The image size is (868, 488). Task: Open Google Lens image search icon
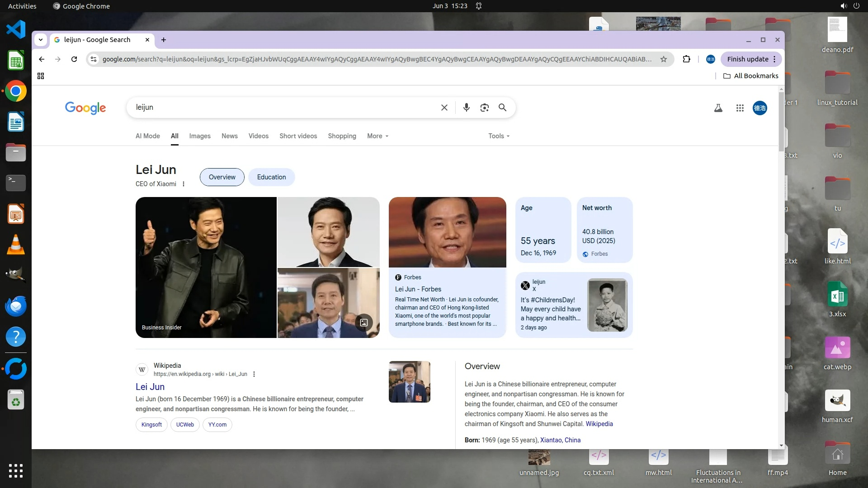click(484, 108)
